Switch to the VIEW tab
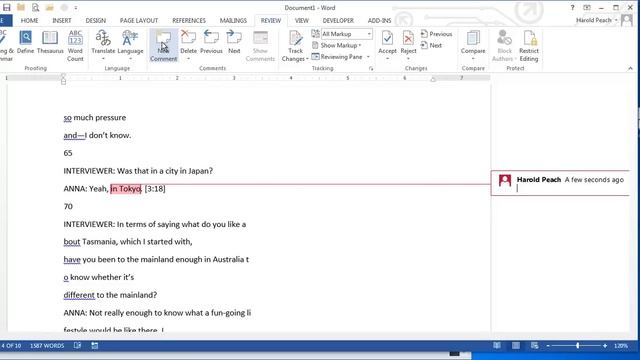 [x=302, y=20]
